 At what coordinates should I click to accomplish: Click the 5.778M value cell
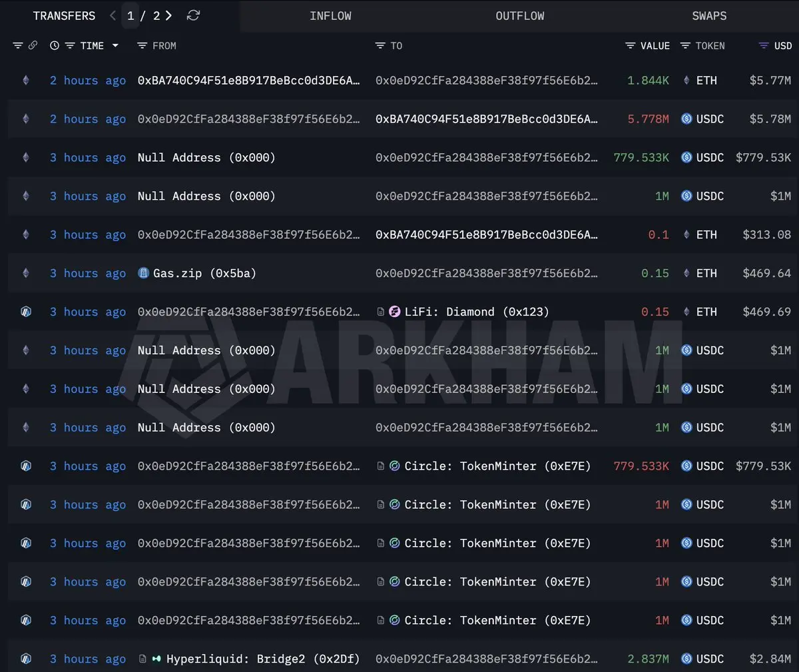pos(648,119)
